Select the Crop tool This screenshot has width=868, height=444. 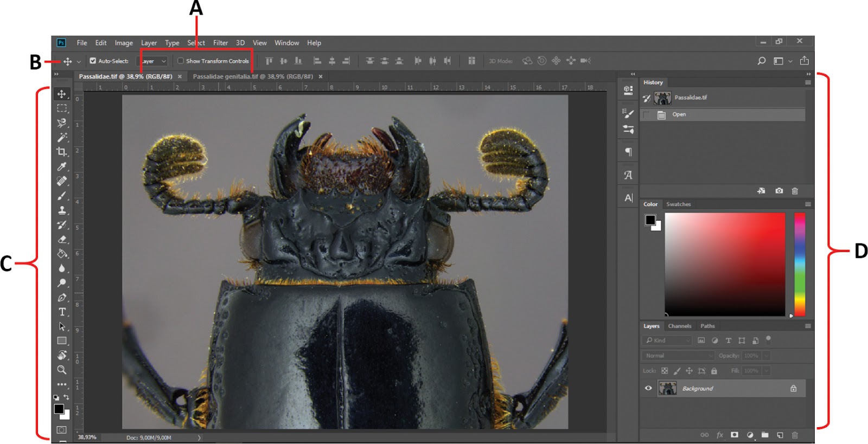pos(62,152)
